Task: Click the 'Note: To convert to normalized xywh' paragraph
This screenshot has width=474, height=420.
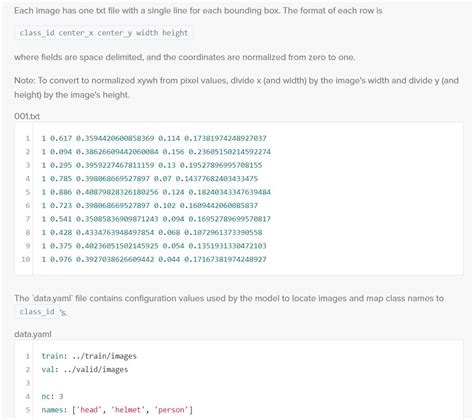Action: [x=236, y=88]
